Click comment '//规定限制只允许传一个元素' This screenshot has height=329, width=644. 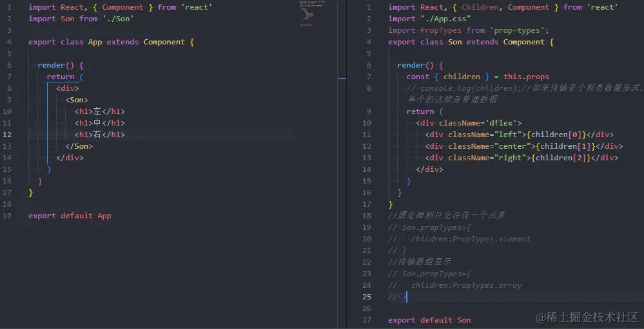(x=447, y=216)
